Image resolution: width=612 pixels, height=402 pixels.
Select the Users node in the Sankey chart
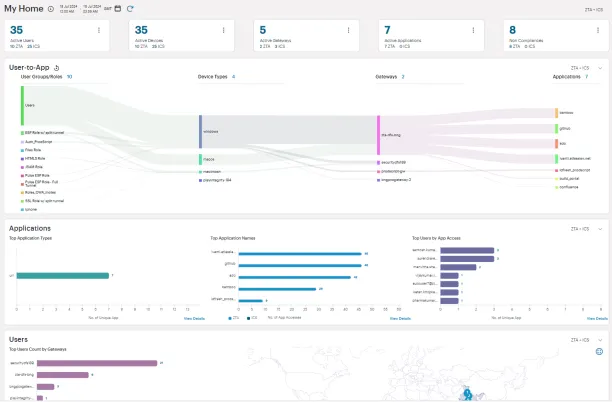click(22, 105)
